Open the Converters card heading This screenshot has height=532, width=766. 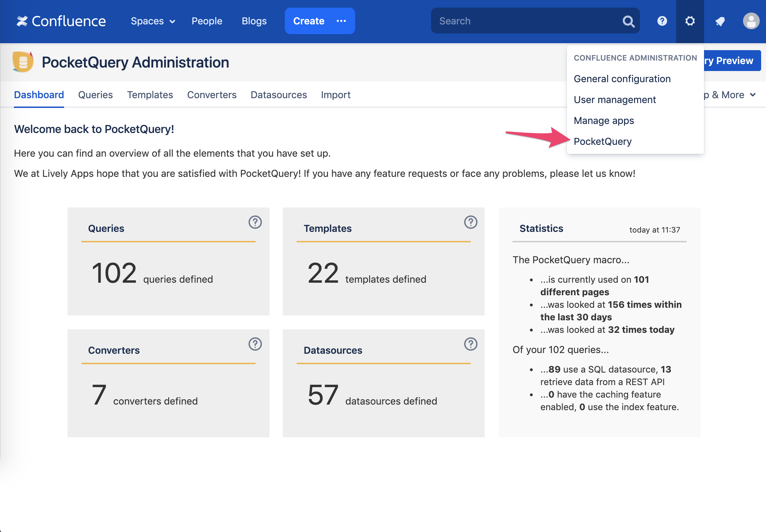point(114,350)
